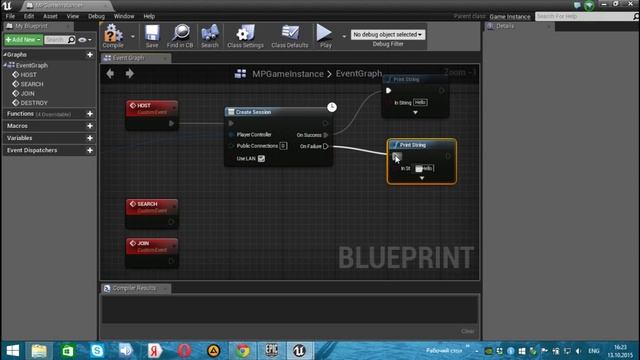Select HOST event in My Blueprint tree
Image resolution: width=640 pixels, height=360 pixels.
coord(28,75)
